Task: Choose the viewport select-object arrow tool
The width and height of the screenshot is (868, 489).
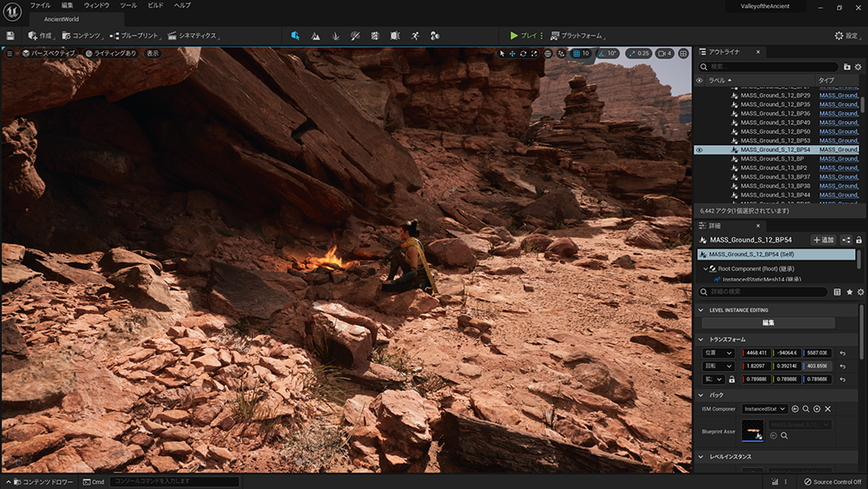Action: tap(502, 54)
